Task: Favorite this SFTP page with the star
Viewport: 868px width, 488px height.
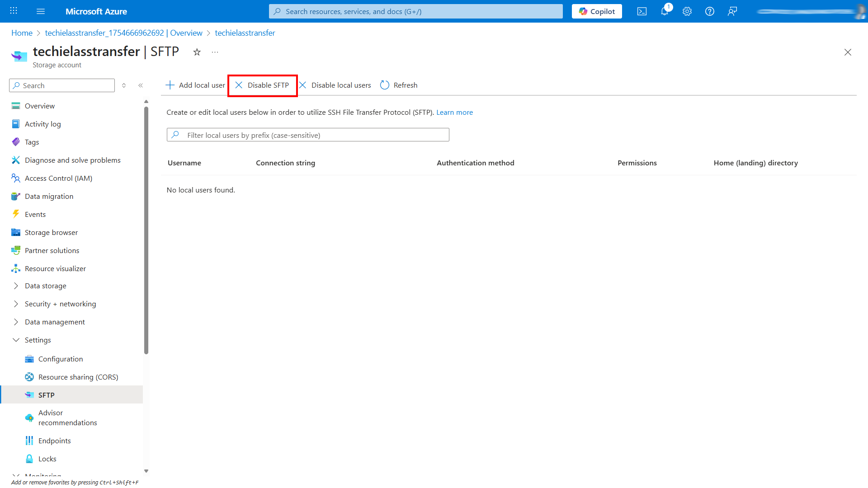Action: [197, 52]
